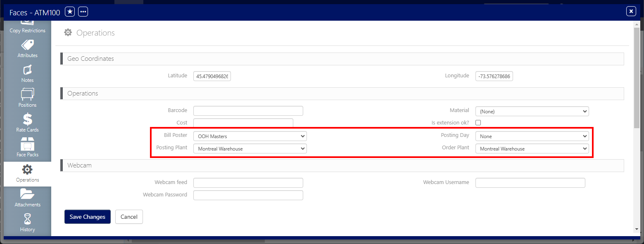Viewport: 644px width, 244px height.
Task: Click into the Barcode input field
Action: tap(248, 111)
